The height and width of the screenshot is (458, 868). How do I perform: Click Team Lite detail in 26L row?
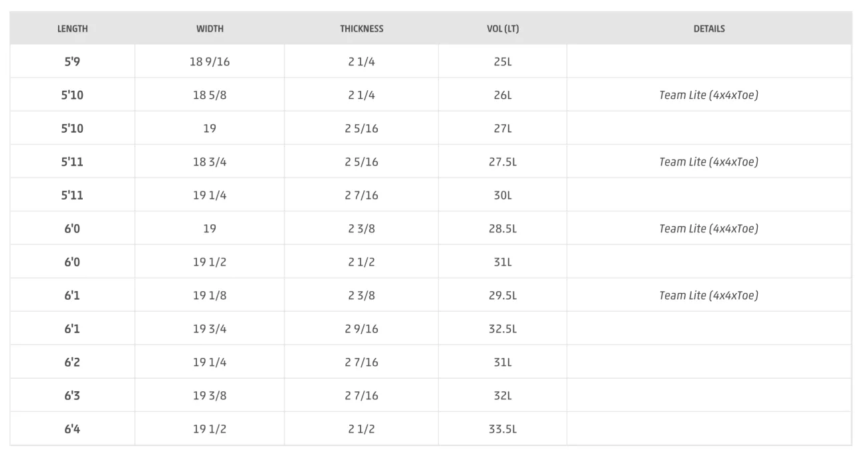click(709, 95)
